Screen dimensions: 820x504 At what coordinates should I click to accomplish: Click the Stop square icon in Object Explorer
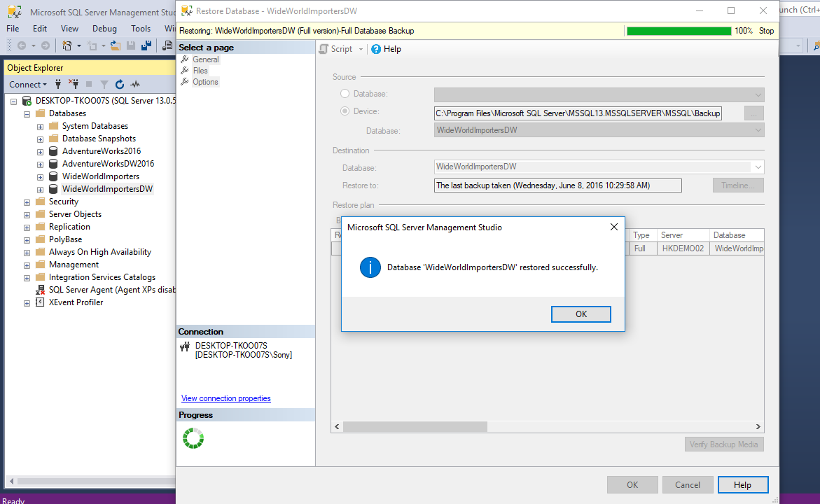89,84
